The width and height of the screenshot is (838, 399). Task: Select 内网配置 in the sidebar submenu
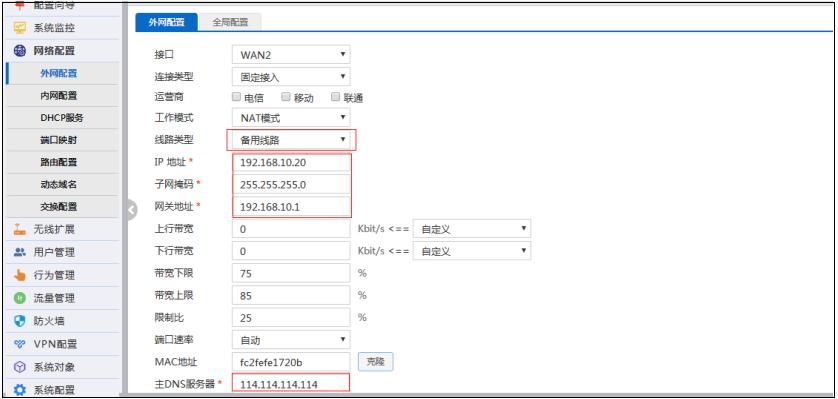click(59, 96)
